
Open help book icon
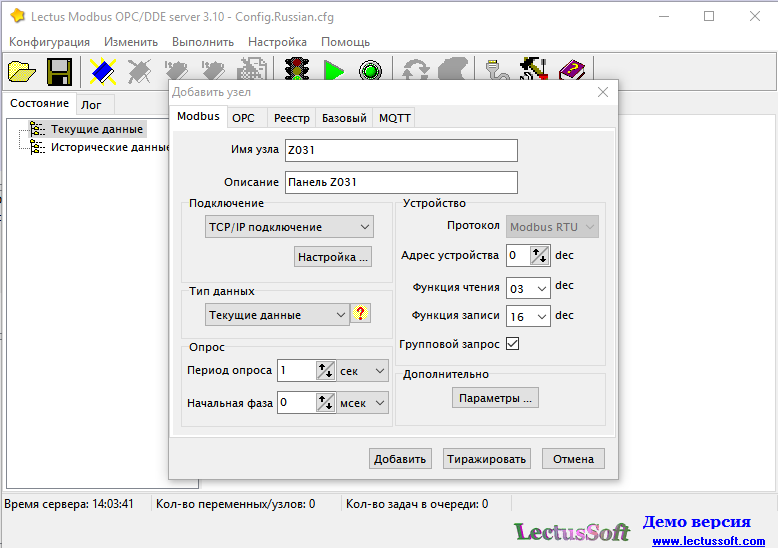pyautogui.click(x=572, y=69)
